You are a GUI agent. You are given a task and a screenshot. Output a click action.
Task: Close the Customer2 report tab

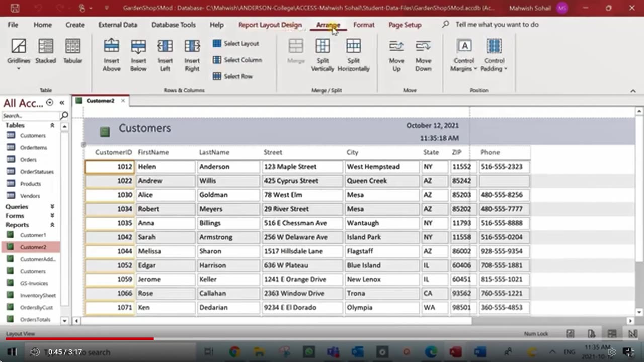[122, 101]
